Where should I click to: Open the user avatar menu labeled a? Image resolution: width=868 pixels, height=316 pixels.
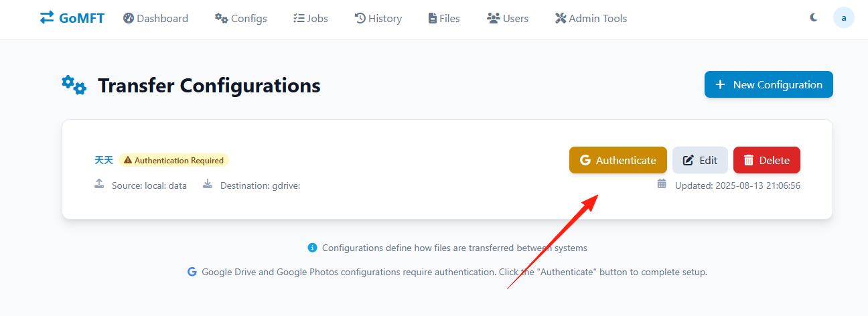tap(844, 18)
